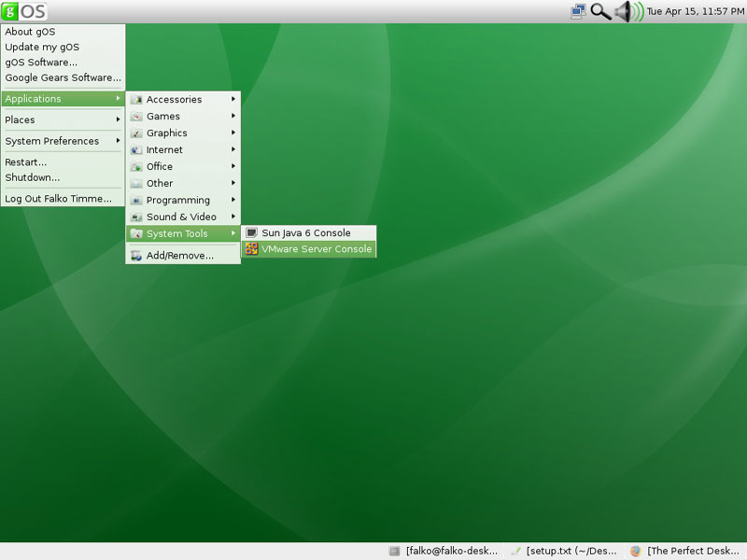747x560 pixels.
Task: Click the magnifier search icon in panel
Action: pyautogui.click(x=600, y=11)
